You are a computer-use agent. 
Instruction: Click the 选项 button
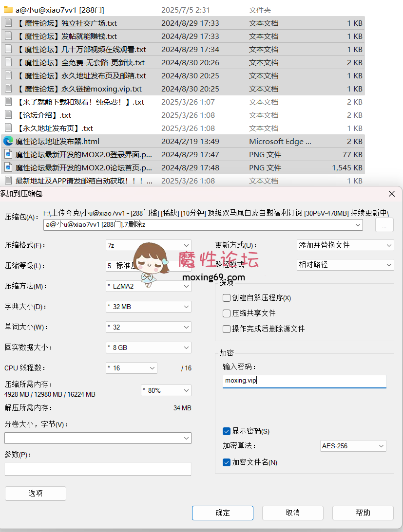36,494
